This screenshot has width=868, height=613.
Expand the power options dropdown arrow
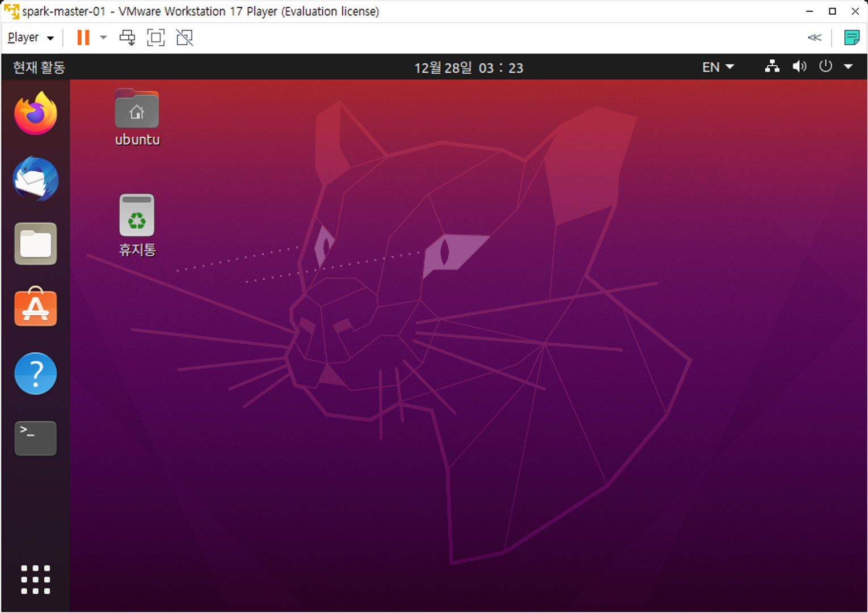[103, 37]
